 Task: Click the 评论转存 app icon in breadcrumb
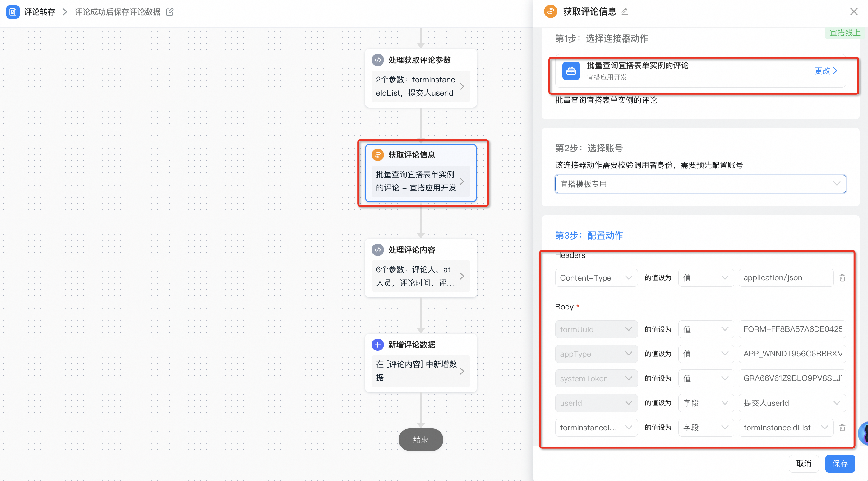(x=13, y=12)
